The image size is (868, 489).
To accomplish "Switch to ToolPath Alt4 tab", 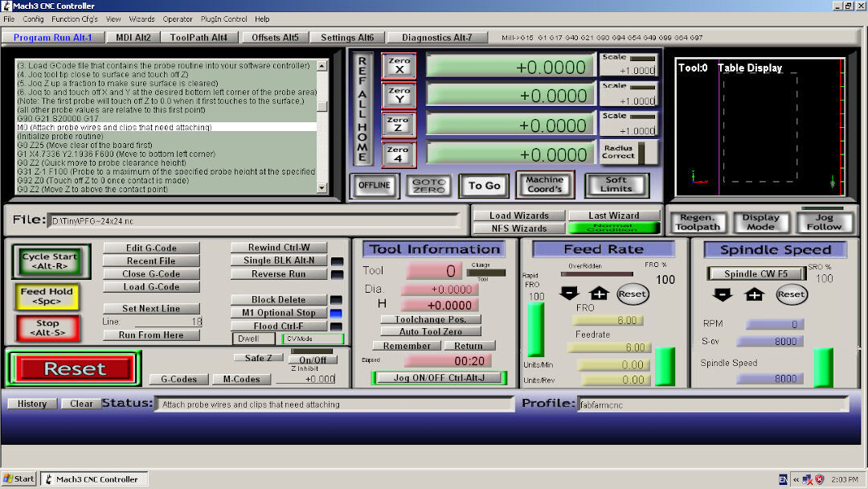I will (x=199, y=37).
